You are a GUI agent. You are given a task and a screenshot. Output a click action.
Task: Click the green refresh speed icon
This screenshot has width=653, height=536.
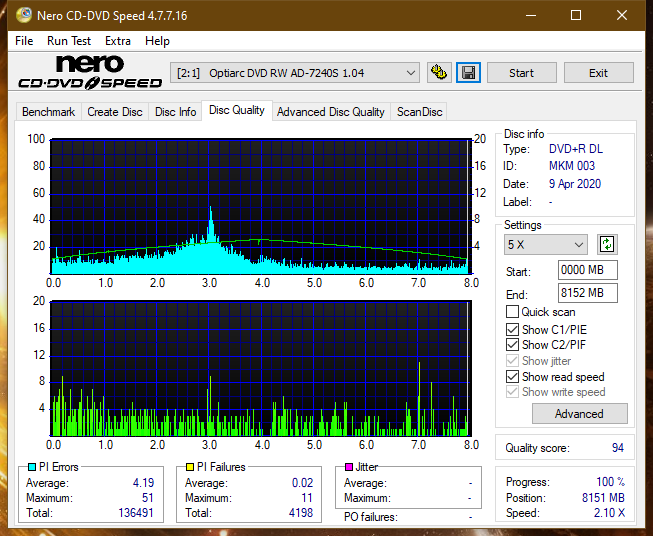pos(606,244)
